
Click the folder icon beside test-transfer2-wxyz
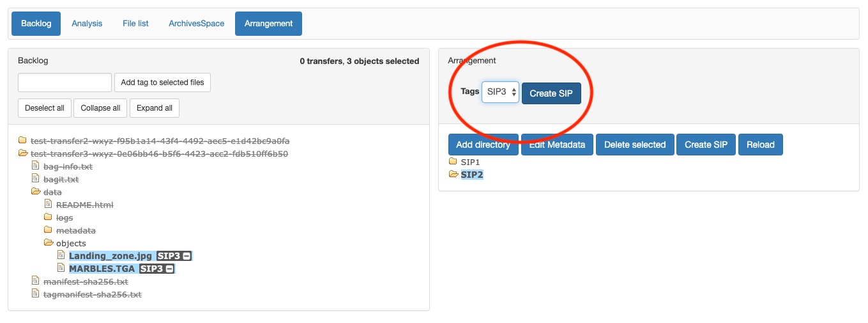23,141
